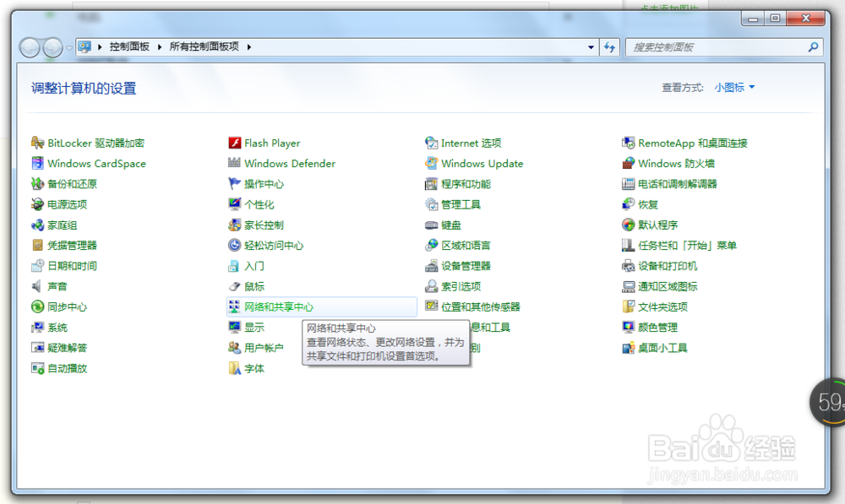Open the 文件夹选项 icon

[629, 306]
